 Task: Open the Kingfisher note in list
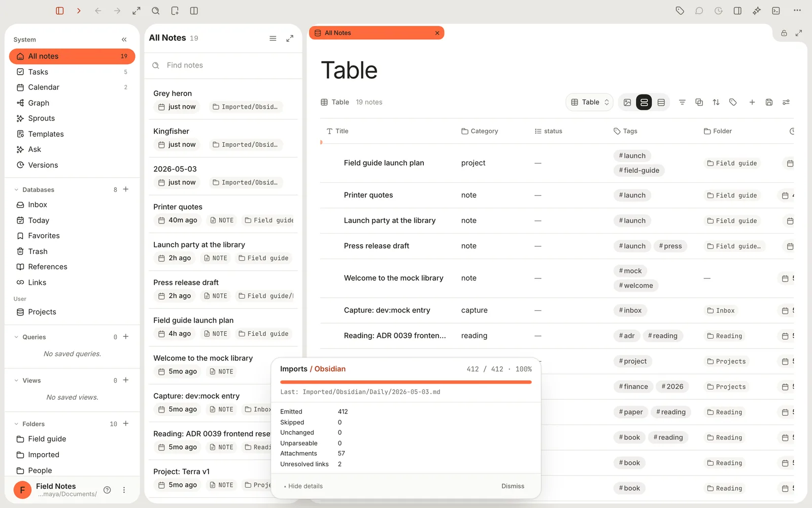coord(223,138)
